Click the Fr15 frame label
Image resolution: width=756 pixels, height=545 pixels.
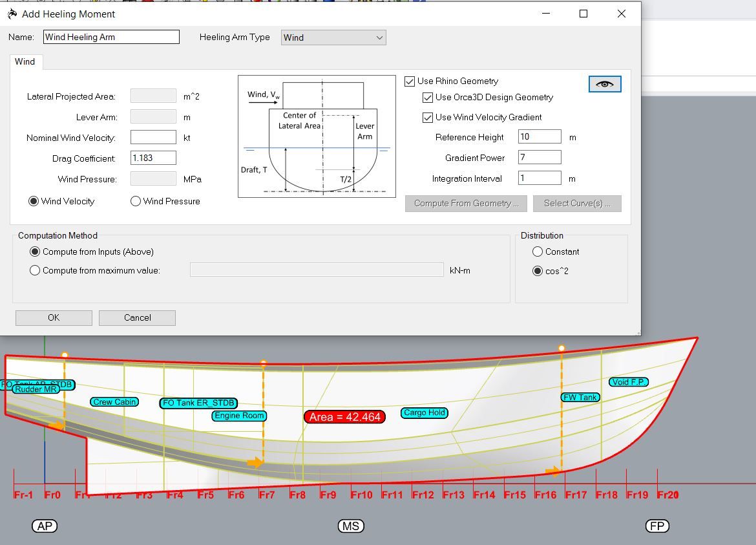[x=515, y=495]
